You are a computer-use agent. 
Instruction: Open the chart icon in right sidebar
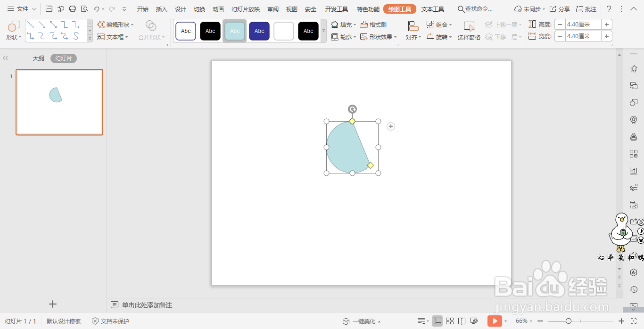(634, 171)
